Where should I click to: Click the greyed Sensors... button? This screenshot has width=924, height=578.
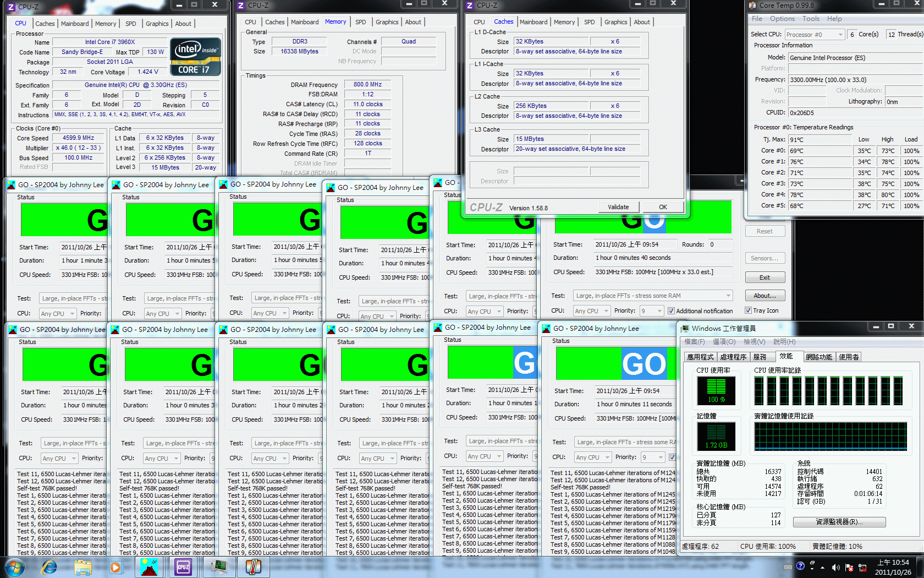[x=765, y=258]
